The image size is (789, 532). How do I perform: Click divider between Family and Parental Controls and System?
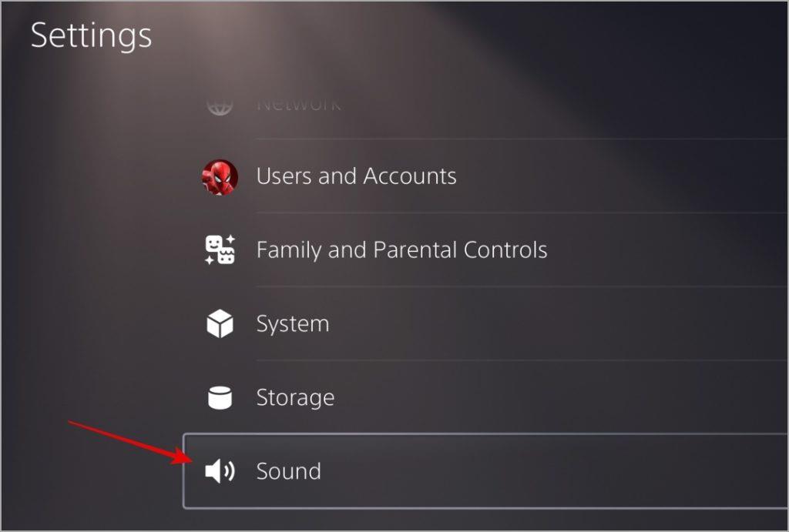click(522, 286)
